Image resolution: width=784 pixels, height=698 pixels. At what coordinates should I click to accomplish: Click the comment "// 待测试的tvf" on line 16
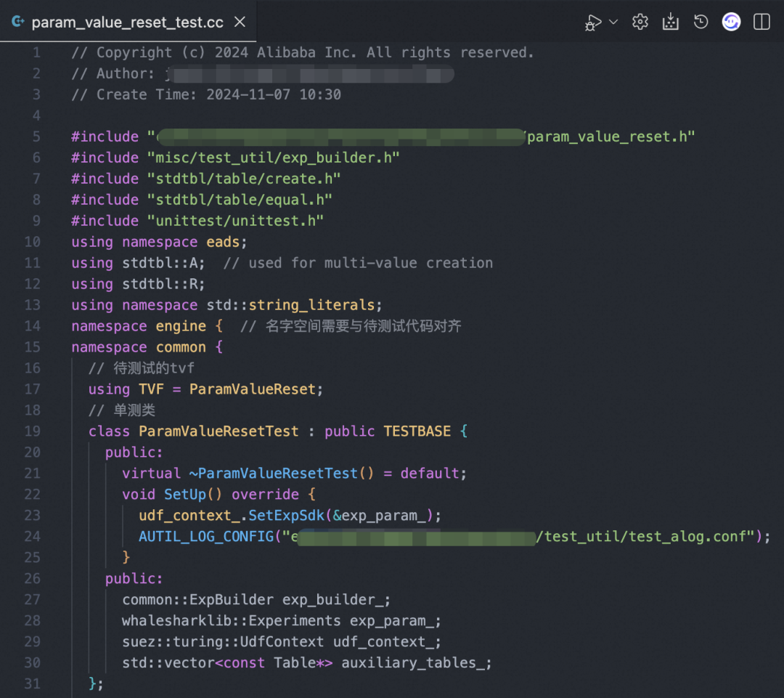tap(142, 368)
